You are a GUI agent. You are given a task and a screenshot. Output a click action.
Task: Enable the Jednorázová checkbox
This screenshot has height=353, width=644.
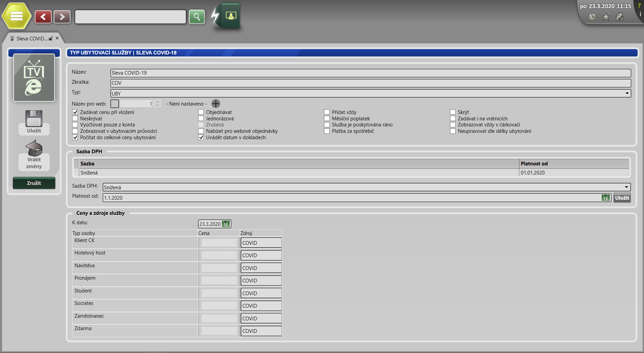pyautogui.click(x=201, y=119)
